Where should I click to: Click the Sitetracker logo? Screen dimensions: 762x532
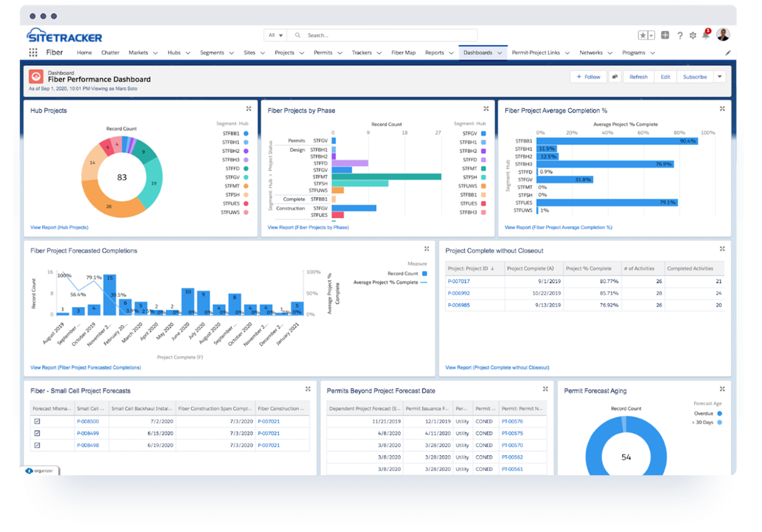coord(65,36)
